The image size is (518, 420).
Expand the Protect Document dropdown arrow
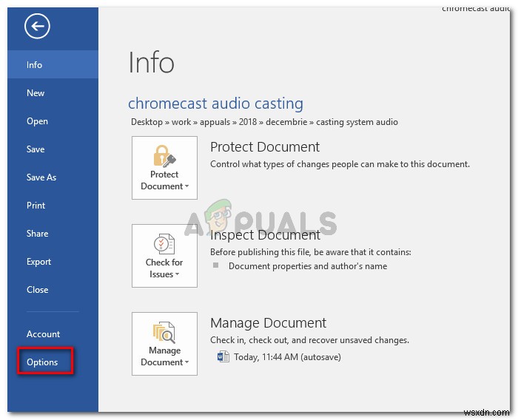[187, 186]
